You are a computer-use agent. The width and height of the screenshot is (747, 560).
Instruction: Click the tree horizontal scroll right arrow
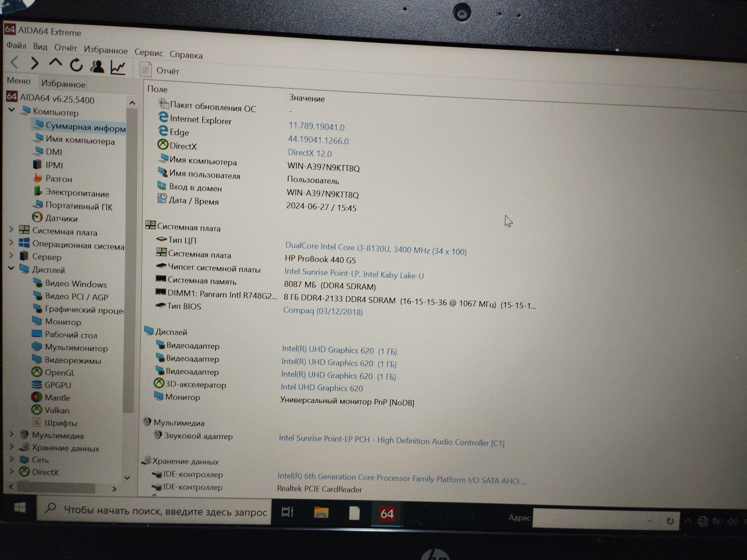pos(114,489)
